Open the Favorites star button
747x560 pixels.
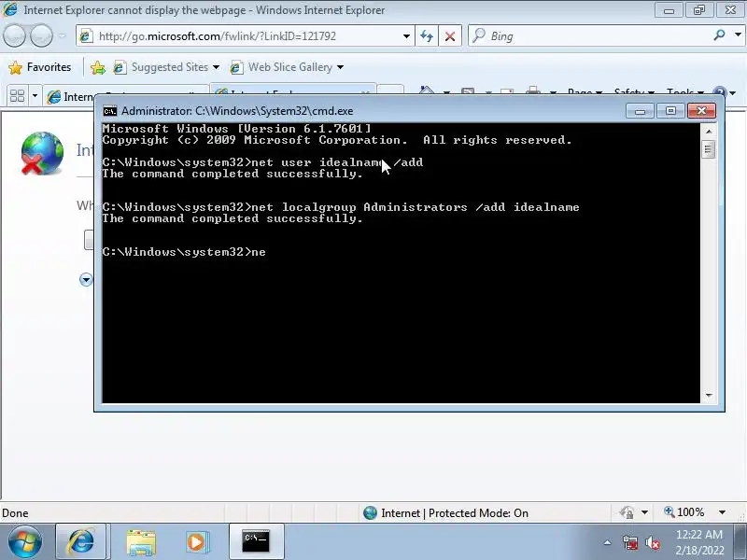tap(40, 67)
